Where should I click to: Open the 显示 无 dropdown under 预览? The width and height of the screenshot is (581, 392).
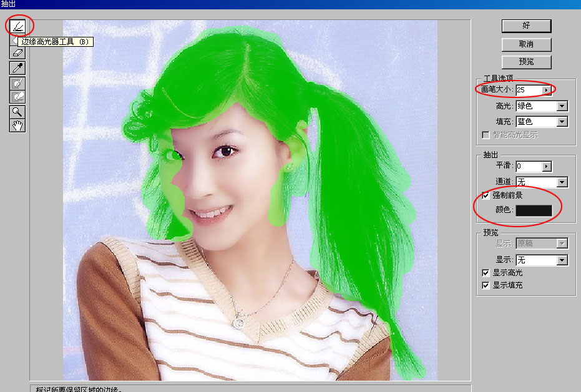(x=542, y=260)
